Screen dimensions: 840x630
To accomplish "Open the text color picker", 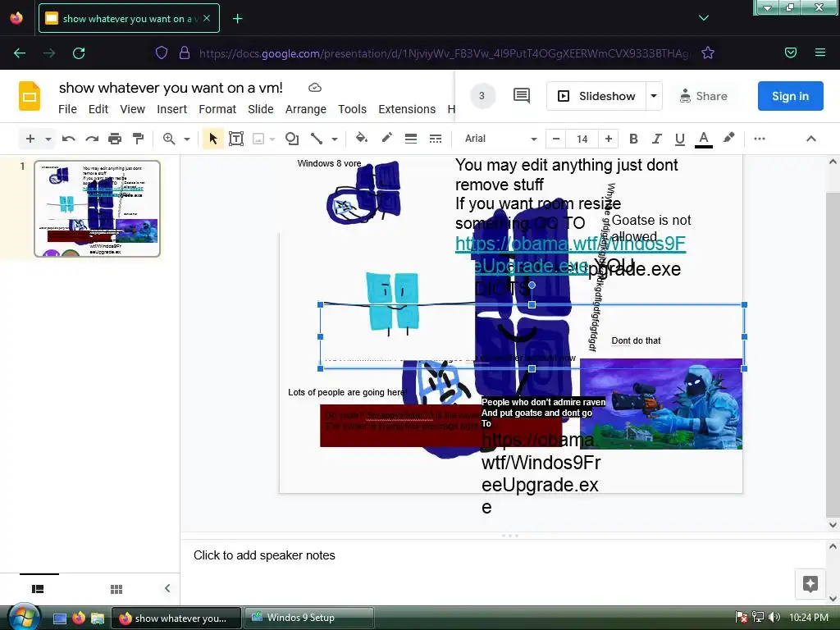I will (x=703, y=139).
